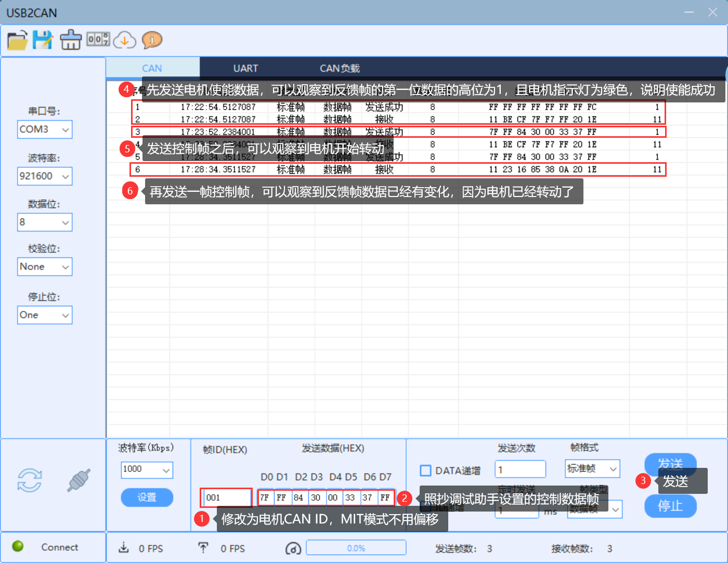Screen dimensions: 728x563
Task: Click the refresh arrows icon
Action: tap(30, 480)
